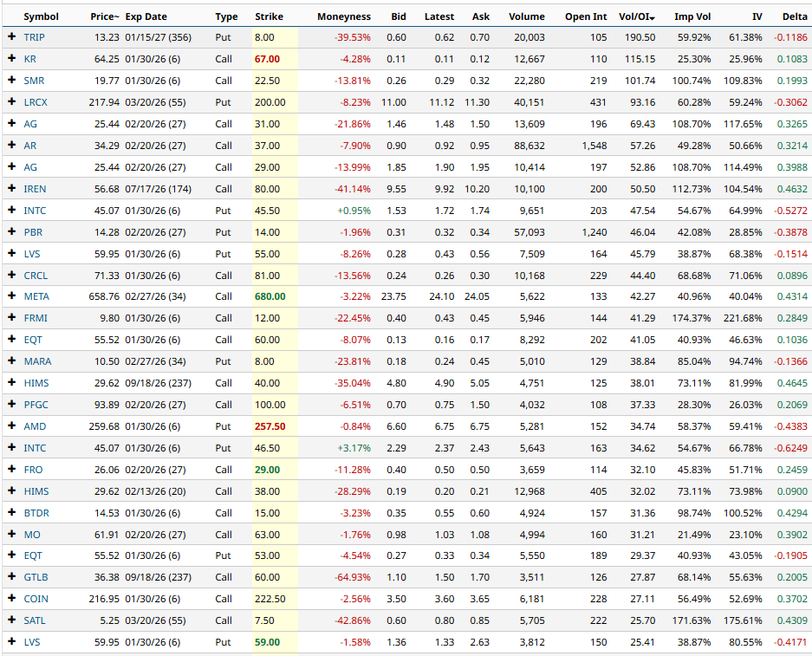Click GTLB moneyness value -64.93%
Image resolution: width=812 pixels, height=656 pixels.
[353, 577]
